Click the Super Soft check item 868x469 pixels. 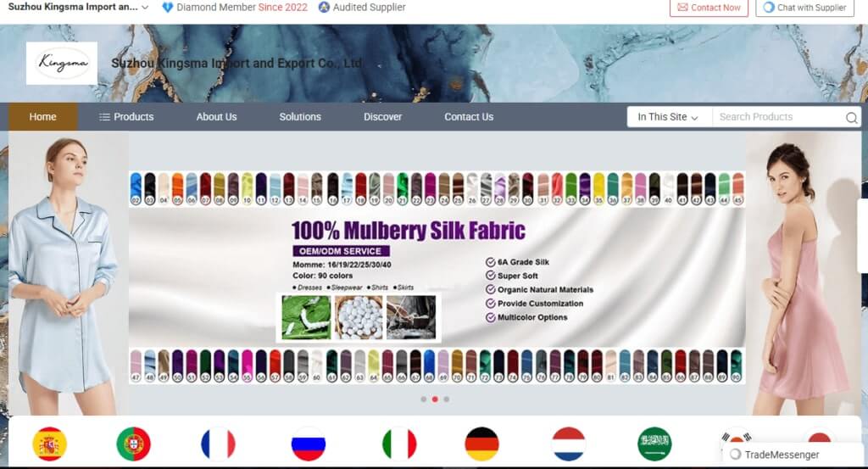[512, 276]
